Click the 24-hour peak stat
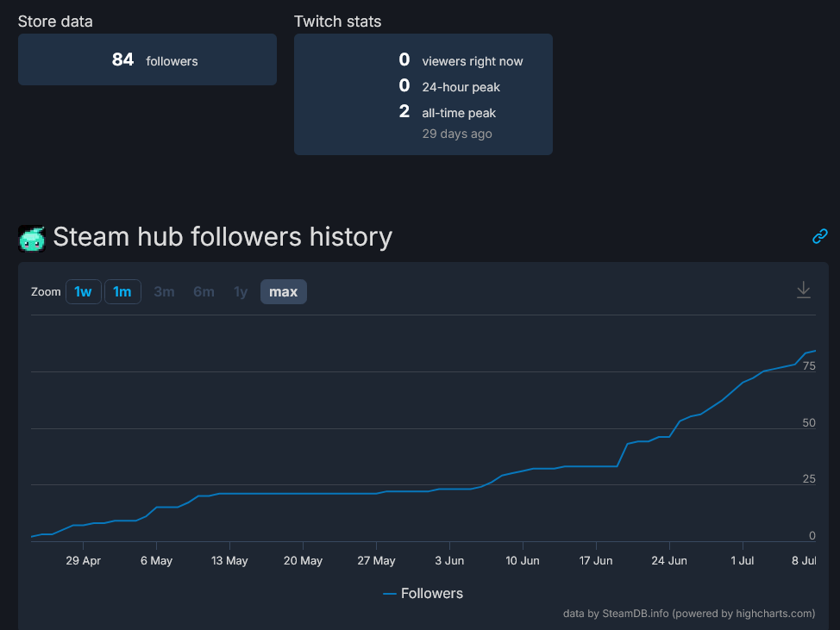 pyautogui.click(x=449, y=86)
